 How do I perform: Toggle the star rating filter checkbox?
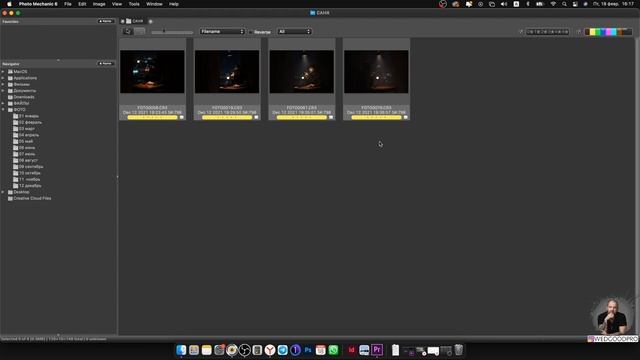521,32
